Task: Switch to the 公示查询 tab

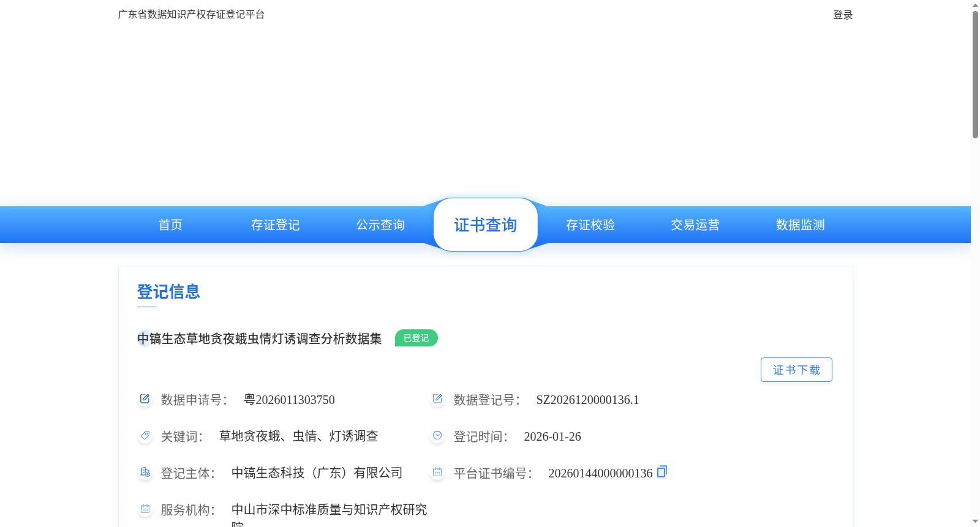Action: [380, 225]
